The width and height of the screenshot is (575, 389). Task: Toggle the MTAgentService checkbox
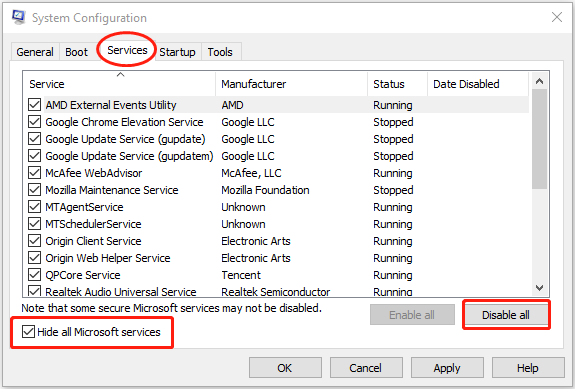pyautogui.click(x=34, y=207)
